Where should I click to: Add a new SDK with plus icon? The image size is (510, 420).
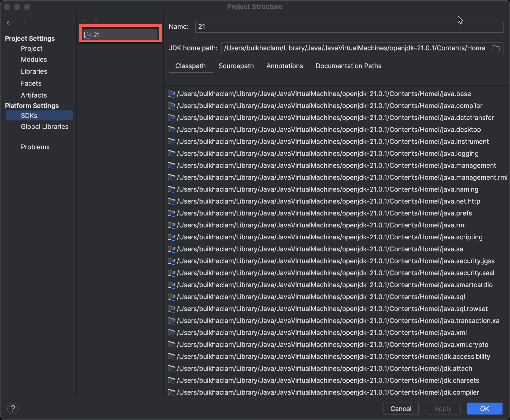83,20
